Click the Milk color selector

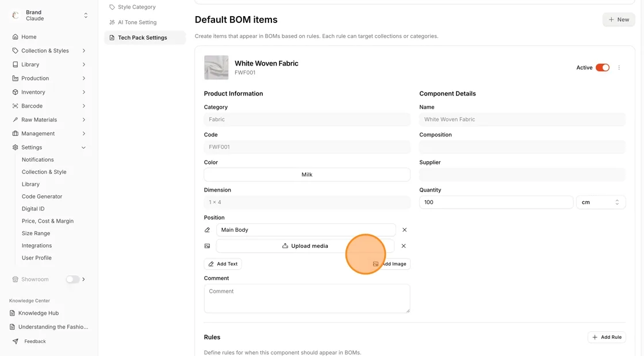307,174
